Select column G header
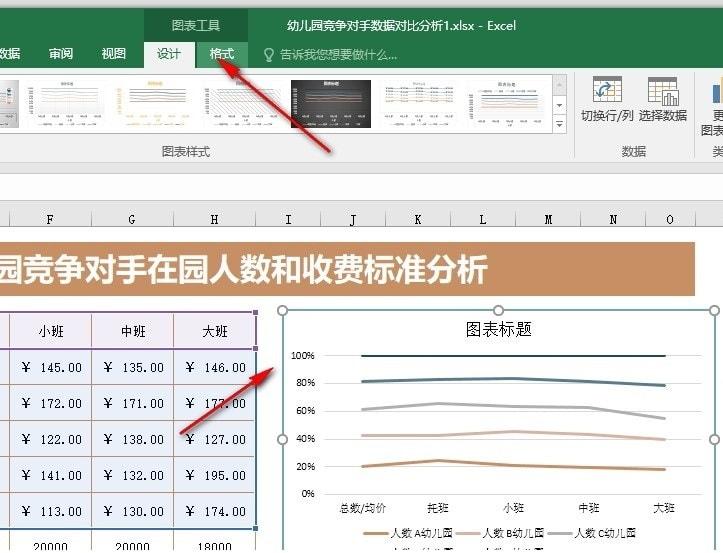 tap(132, 220)
